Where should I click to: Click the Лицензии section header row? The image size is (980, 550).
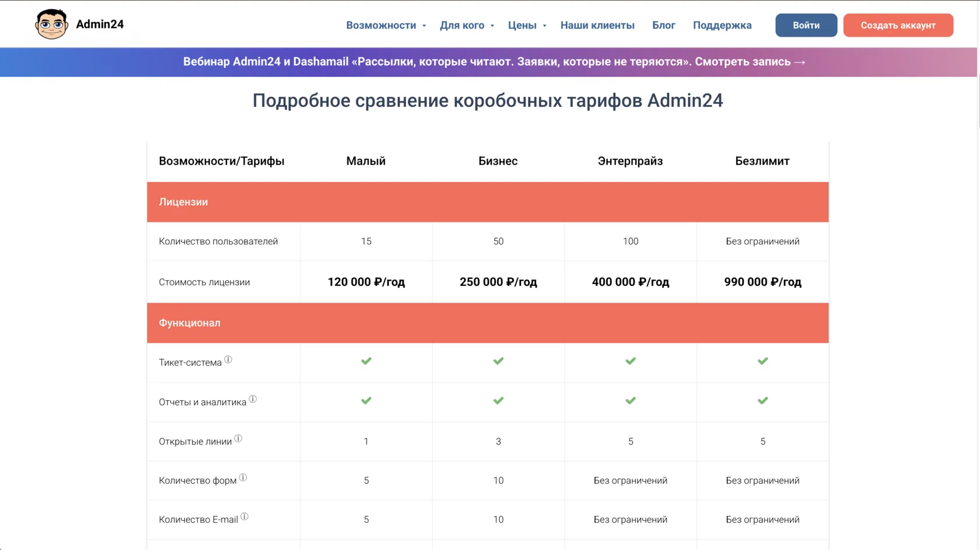[x=488, y=202]
